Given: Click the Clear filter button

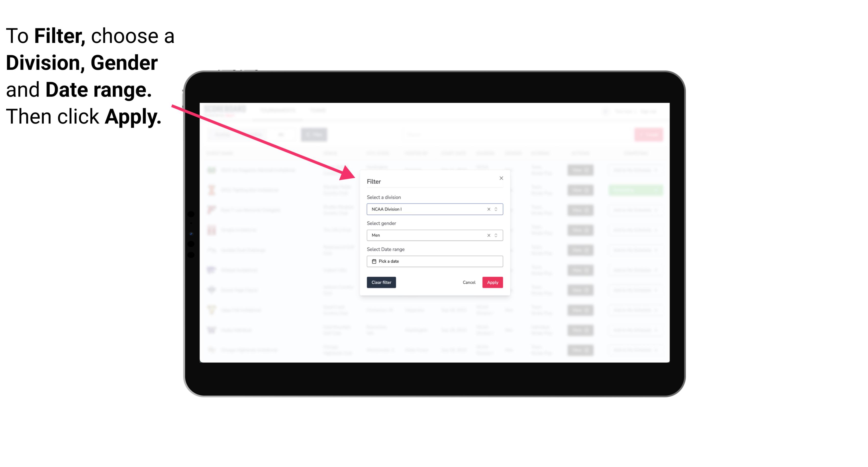Looking at the screenshot, I should [x=381, y=283].
